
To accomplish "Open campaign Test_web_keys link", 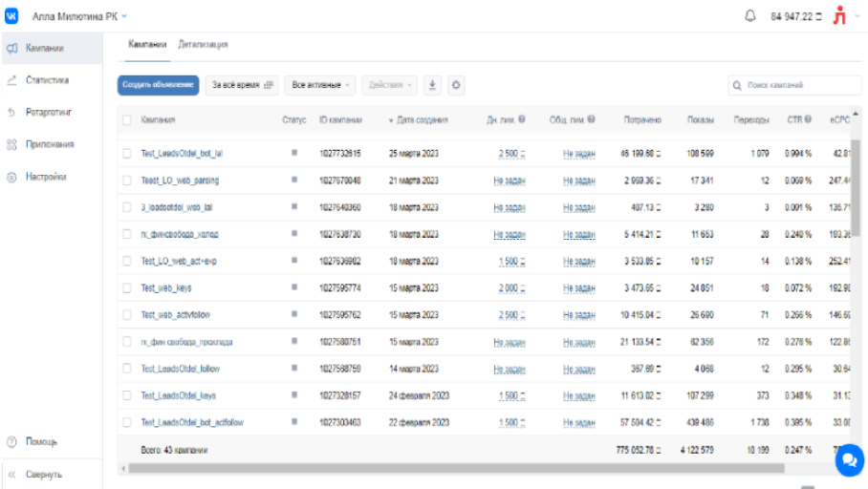I will [166, 288].
